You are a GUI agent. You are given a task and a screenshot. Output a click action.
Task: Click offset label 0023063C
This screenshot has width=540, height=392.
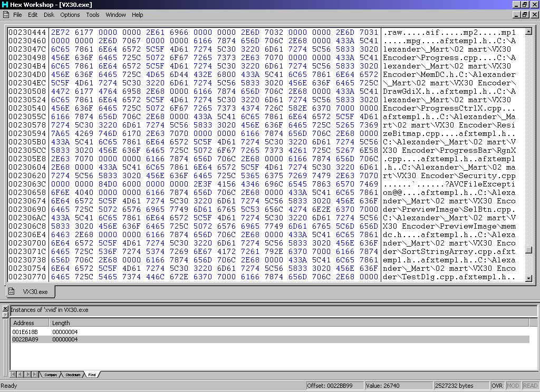pyautogui.click(x=27, y=184)
